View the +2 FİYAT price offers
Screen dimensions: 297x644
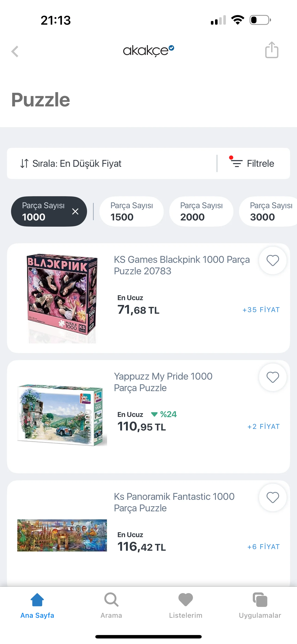pos(263,427)
